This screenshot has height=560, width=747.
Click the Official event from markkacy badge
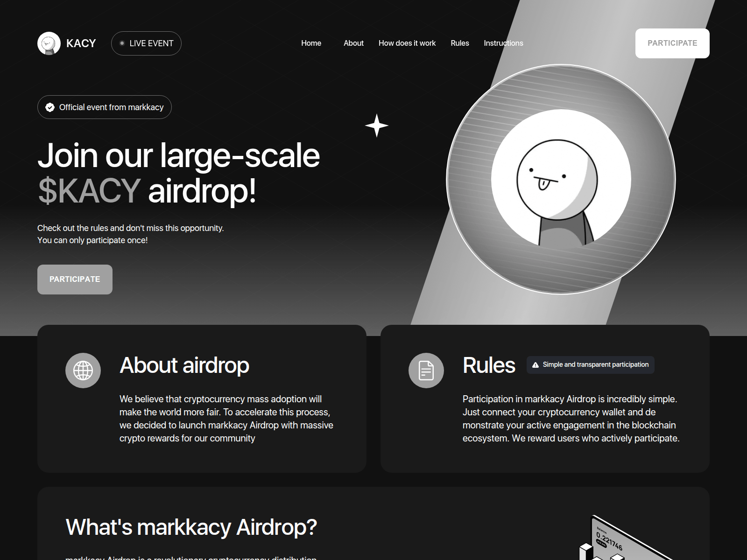104,107
